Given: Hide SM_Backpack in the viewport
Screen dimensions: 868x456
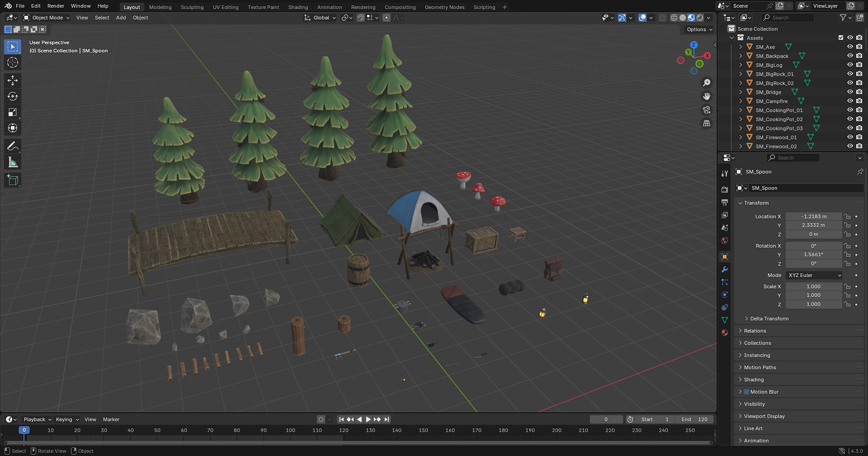Looking at the screenshot, I should [850, 56].
